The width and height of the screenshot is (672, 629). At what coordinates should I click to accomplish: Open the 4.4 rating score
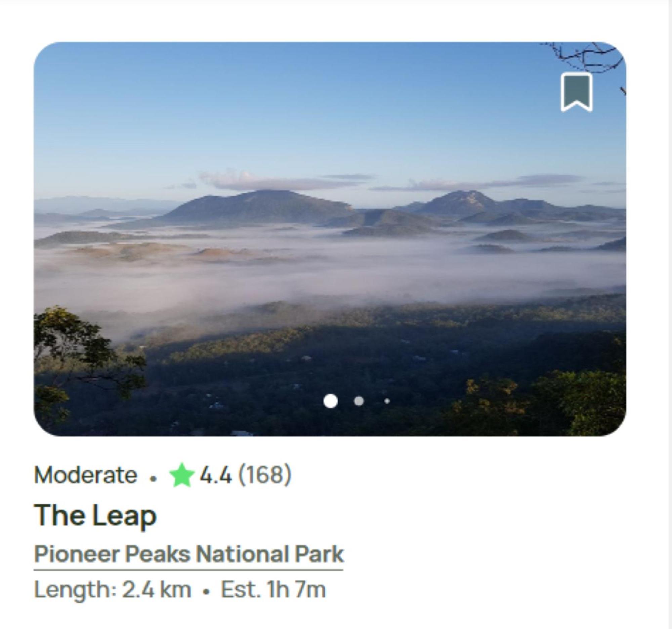tap(216, 475)
